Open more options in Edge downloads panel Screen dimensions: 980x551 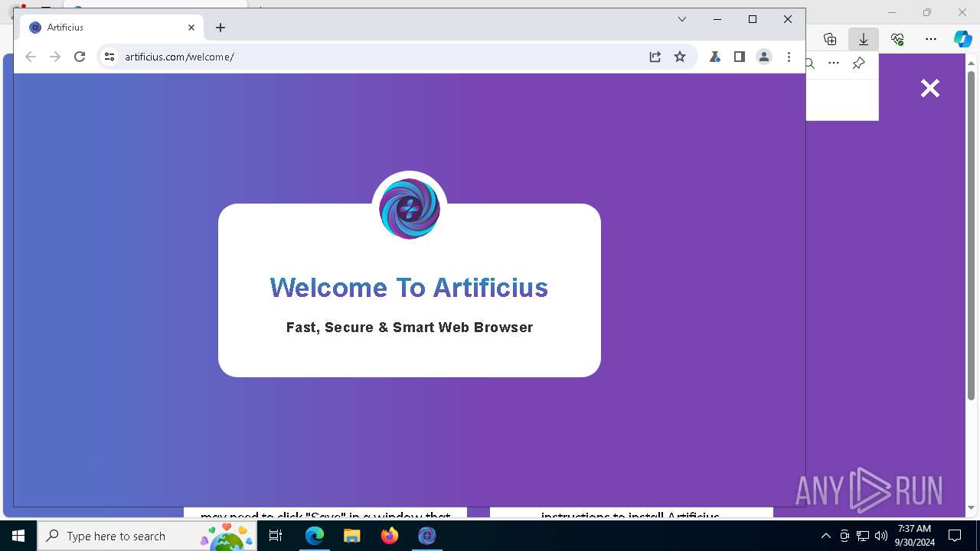point(834,64)
